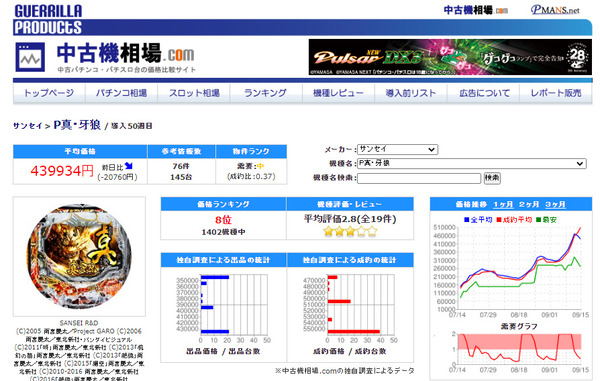The width and height of the screenshot is (600, 381).
Task: Click the 検索 button
Action: (x=492, y=178)
